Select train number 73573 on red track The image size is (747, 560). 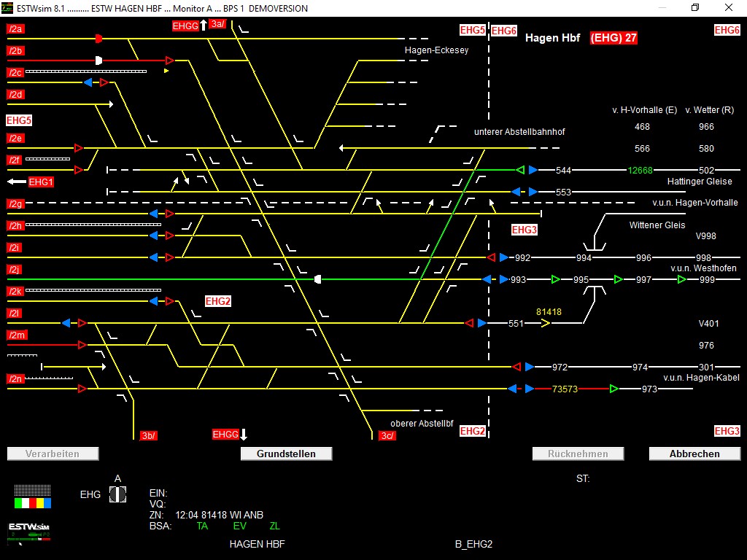(565, 389)
